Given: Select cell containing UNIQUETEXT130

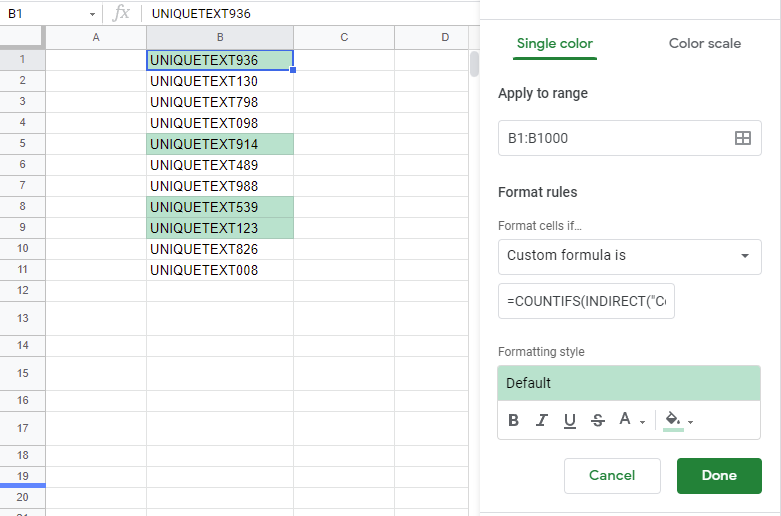Looking at the screenshot, I should [220, 81].
